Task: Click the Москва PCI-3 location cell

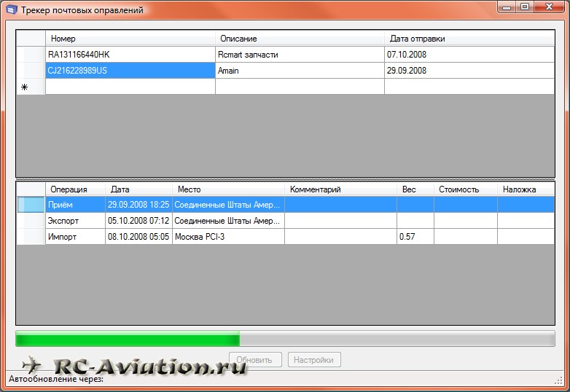Action: point(227,237)
